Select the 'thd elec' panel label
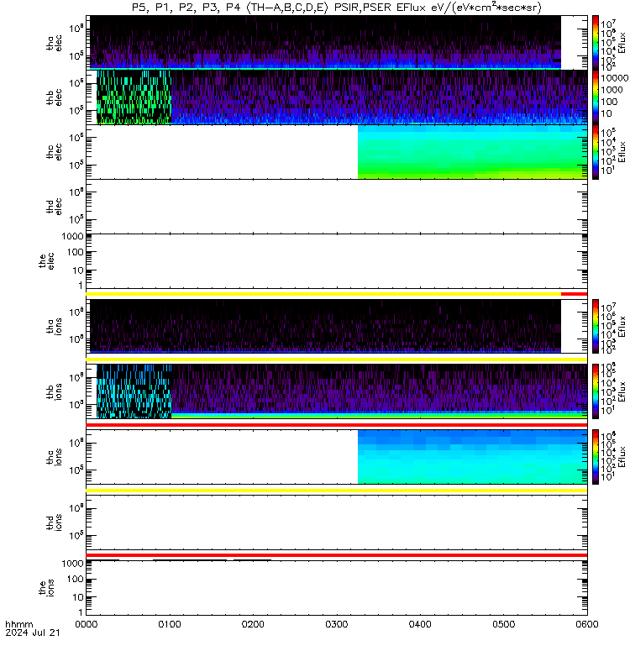Viewport: 630px width, 672px height. [55, 206]
